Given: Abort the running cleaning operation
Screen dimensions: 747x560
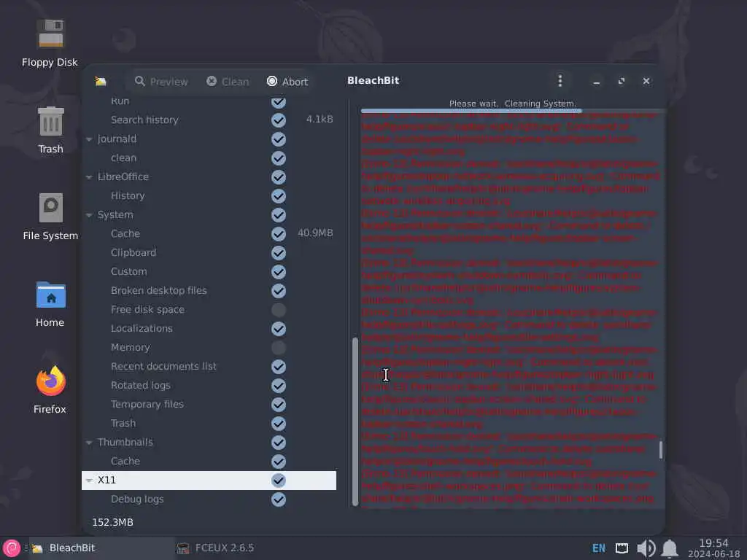Looking at the screenshot, I should point(287,82).
